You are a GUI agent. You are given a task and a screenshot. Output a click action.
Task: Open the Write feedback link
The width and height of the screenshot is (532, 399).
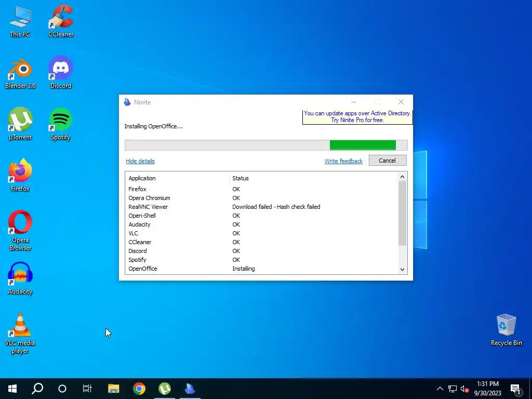point(343,161)
